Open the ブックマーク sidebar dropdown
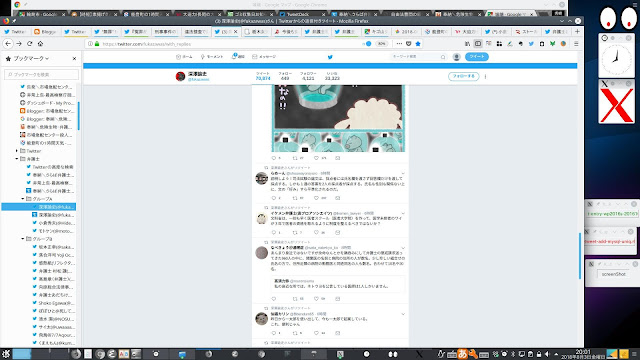 point(31,59)
